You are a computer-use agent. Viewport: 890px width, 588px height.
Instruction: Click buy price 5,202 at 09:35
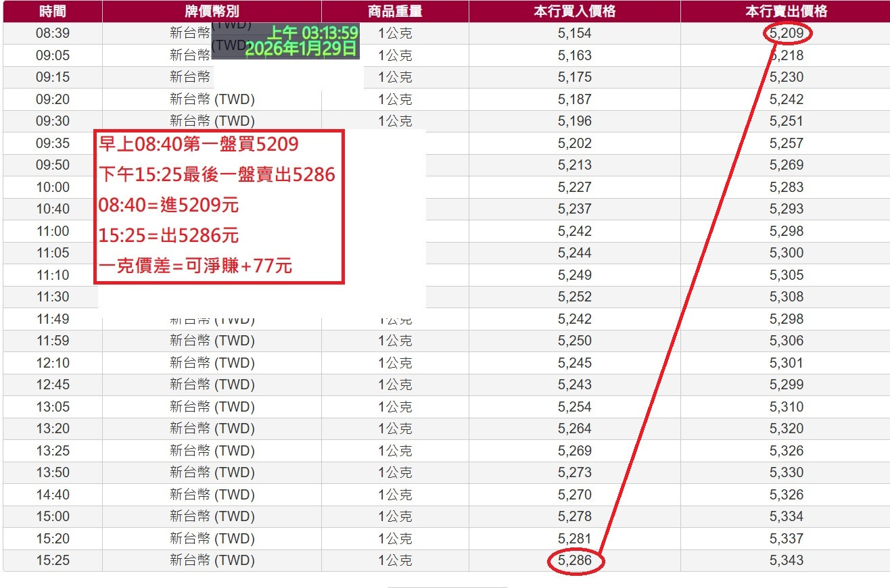pos(575,143)
